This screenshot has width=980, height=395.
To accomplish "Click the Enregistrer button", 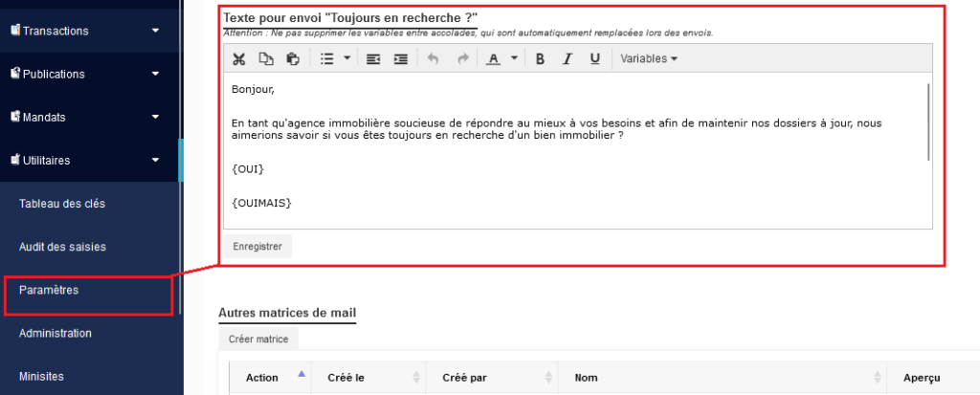I will [x=257, y=246].
